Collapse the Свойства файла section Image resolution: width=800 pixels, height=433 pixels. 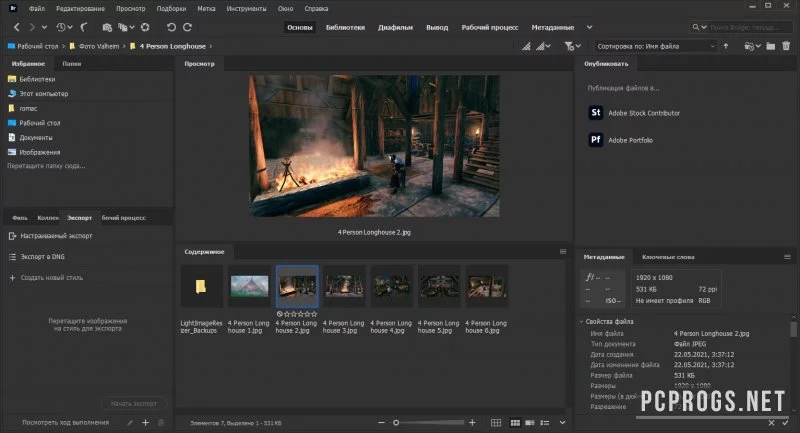point(581,321)
